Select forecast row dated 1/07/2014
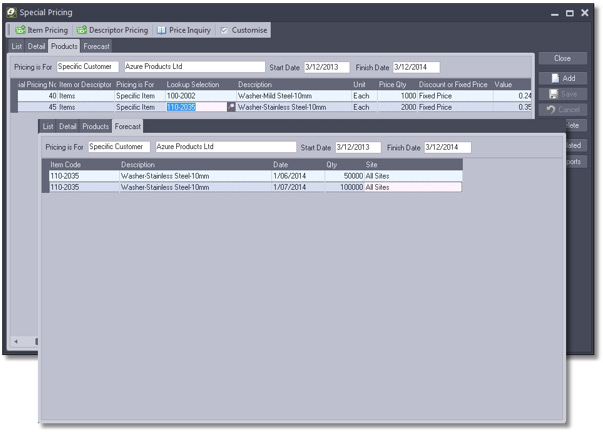The image size is (603, 432). 255,186
